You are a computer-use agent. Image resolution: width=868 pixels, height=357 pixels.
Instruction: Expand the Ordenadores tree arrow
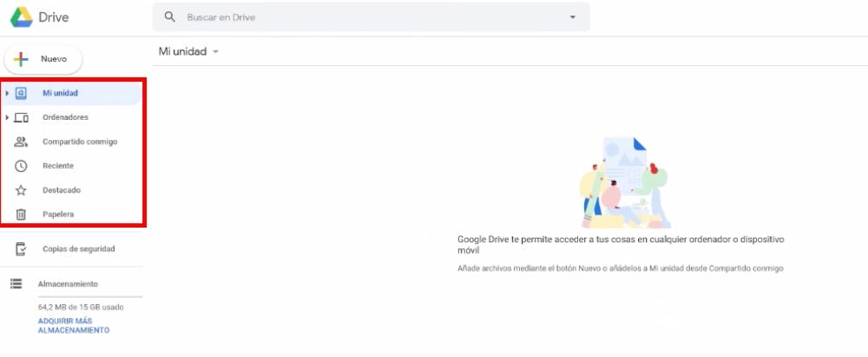coord(7,117)
